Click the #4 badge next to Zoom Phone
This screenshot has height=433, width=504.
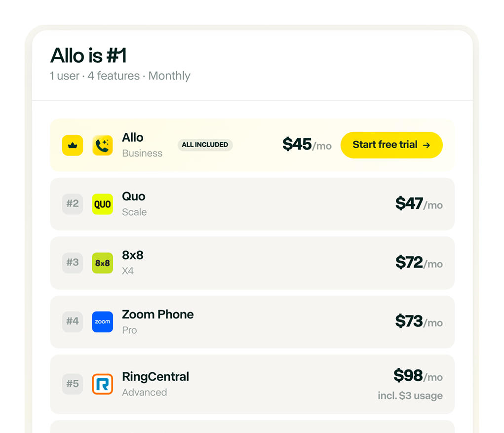pos(72,322)
